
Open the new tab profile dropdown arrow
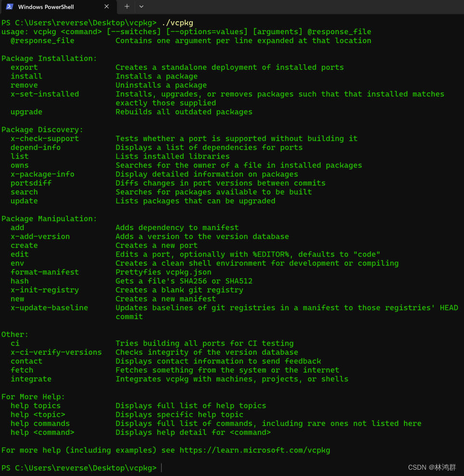(141, 6)
